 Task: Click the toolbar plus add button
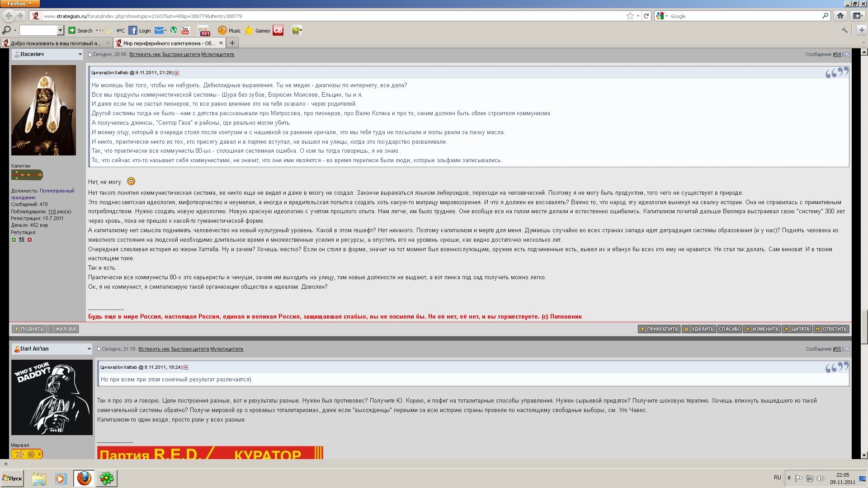coord(861,30)
